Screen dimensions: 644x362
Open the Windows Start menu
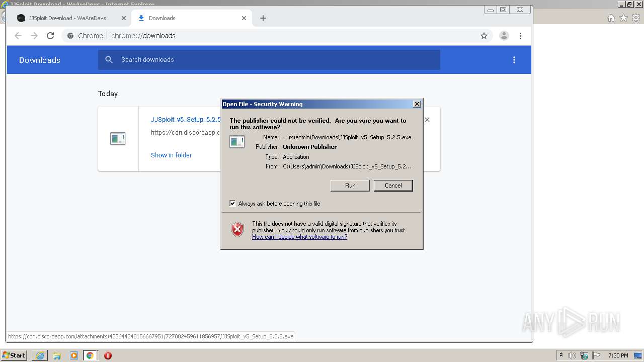pyautogui.click(x=14, y=355)
